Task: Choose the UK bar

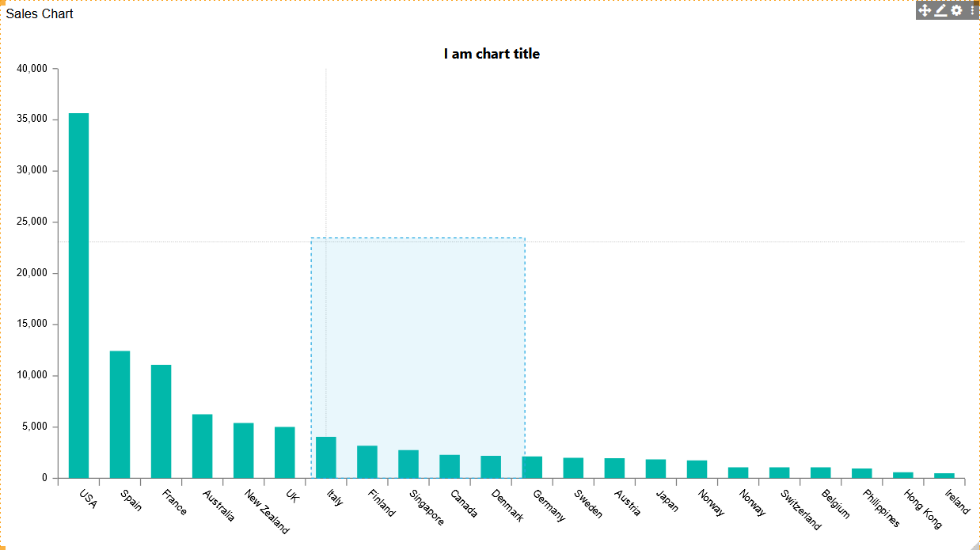Action: tap(284, 452)
